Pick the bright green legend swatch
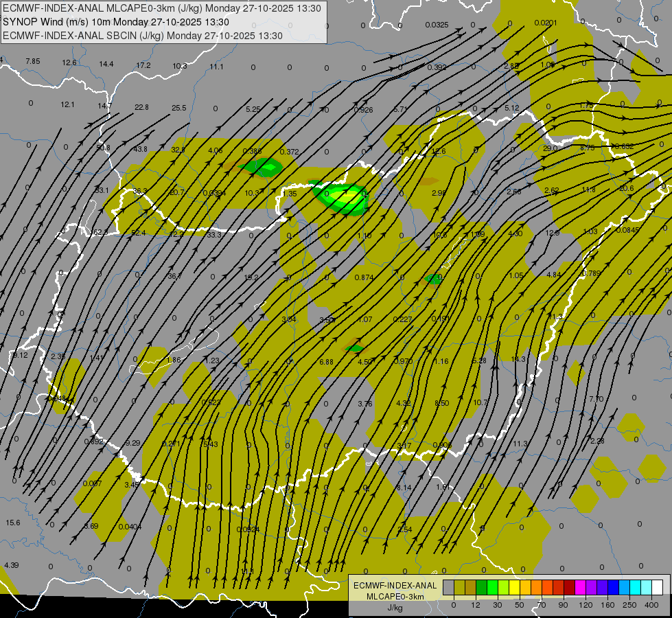 point(492,588)
